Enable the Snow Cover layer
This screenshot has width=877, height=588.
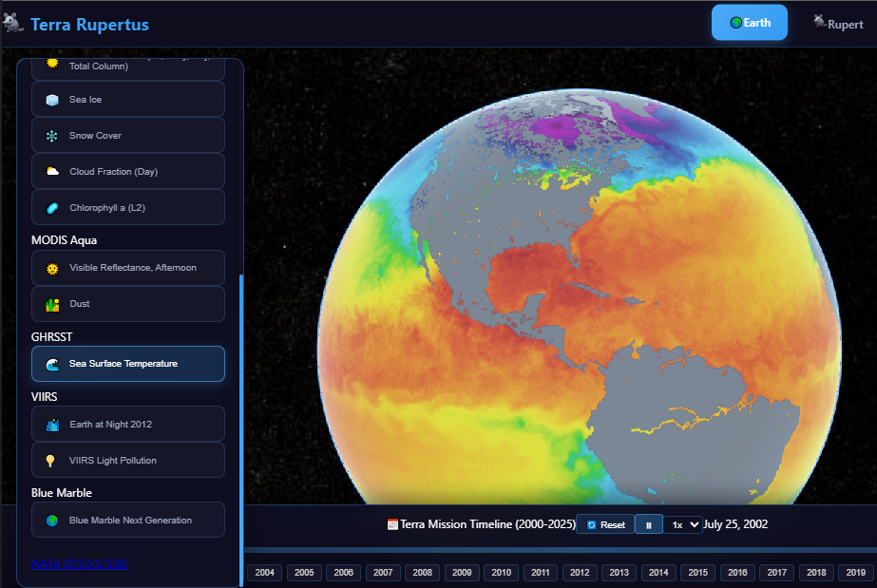pos(128,135)
